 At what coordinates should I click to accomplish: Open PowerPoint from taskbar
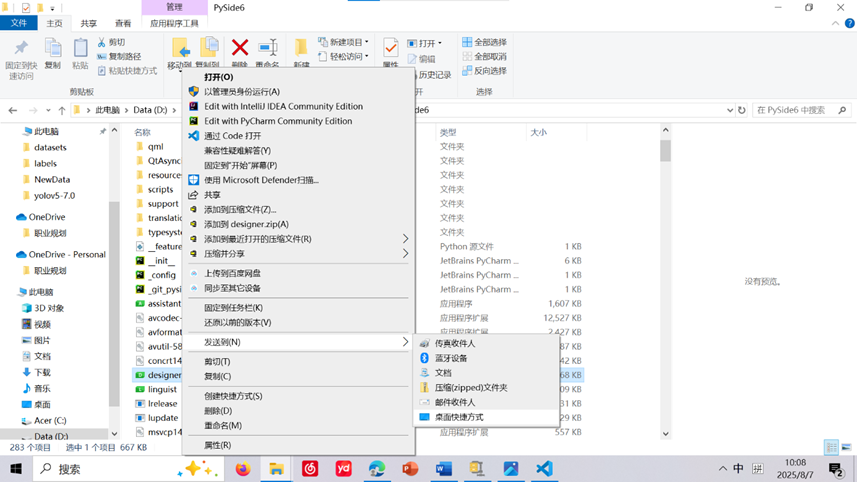(x=409, y=469)
